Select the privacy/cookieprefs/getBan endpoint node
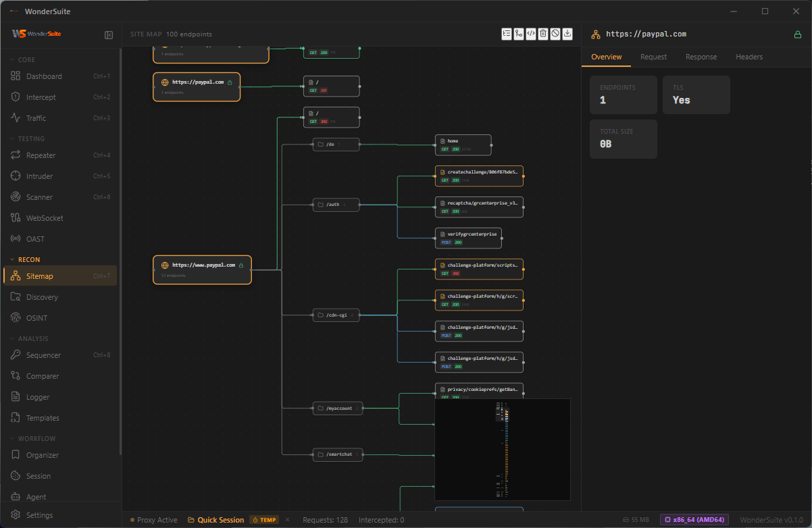Screen dimensions: 812x528 pyautogui.click(x=480, y=391)
